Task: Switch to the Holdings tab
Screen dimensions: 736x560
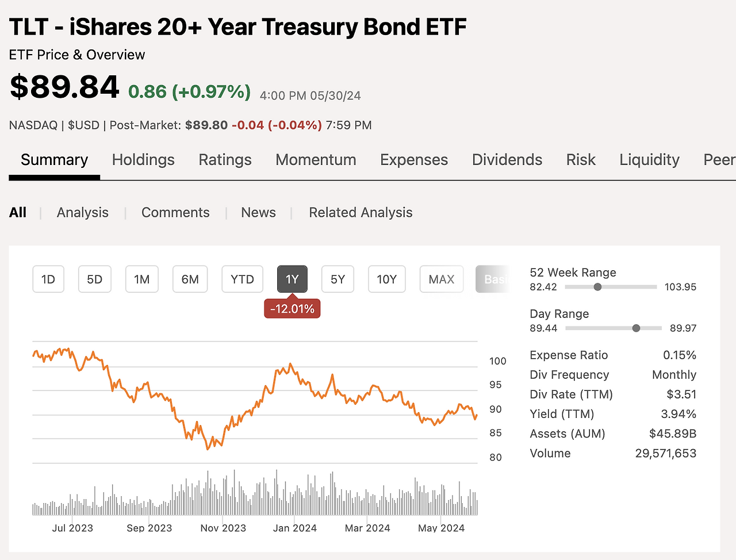Action: click(x=143, y=160)
